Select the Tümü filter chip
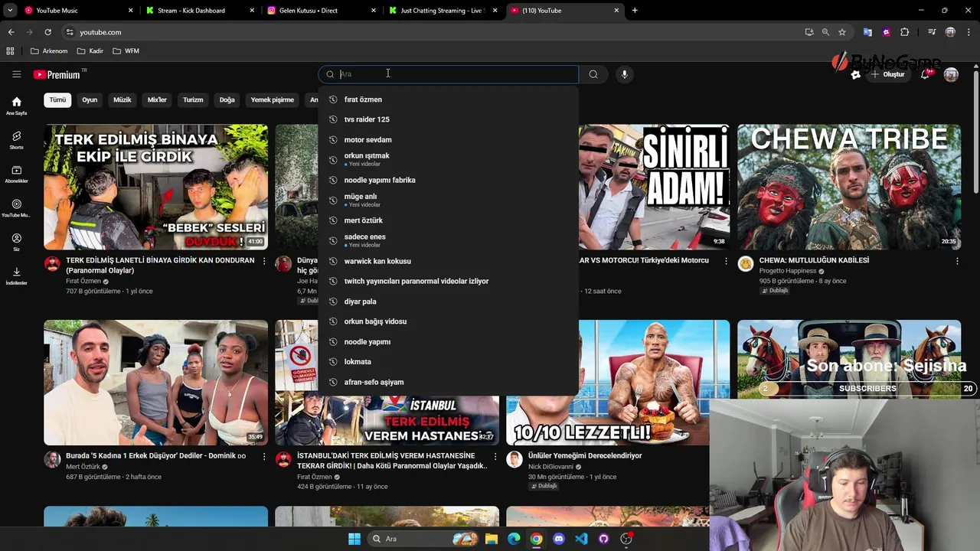The width and height of the screenshot is (980, 551). click(57, 100)
